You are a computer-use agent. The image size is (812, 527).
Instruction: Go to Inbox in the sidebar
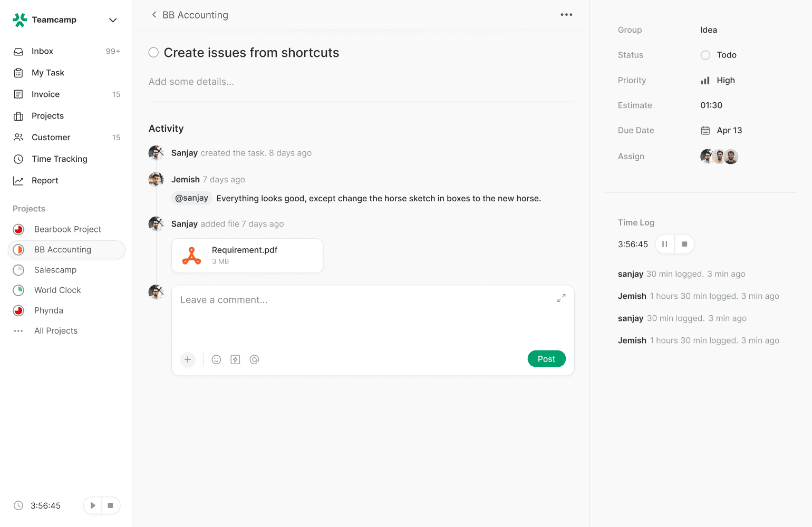pos(42,51)
